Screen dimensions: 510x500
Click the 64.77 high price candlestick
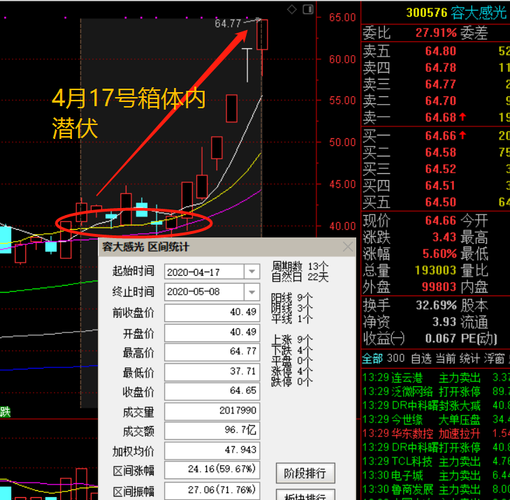point(262,35)
